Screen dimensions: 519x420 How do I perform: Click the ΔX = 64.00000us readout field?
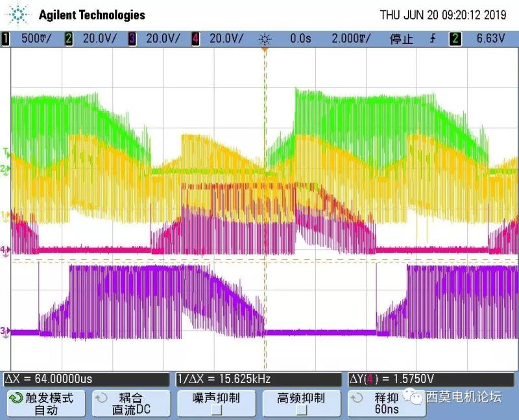[87, 379]
